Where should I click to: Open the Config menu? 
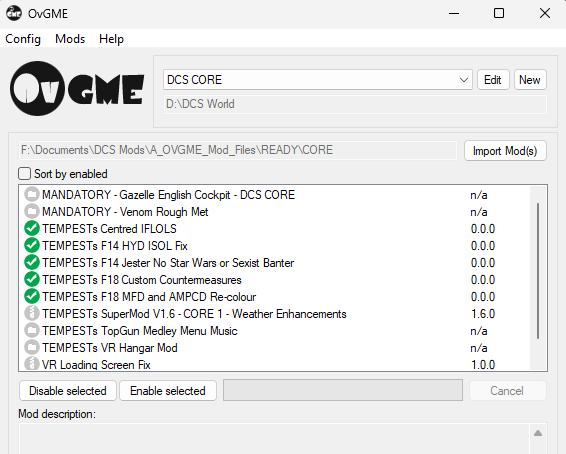coord(23,39)
